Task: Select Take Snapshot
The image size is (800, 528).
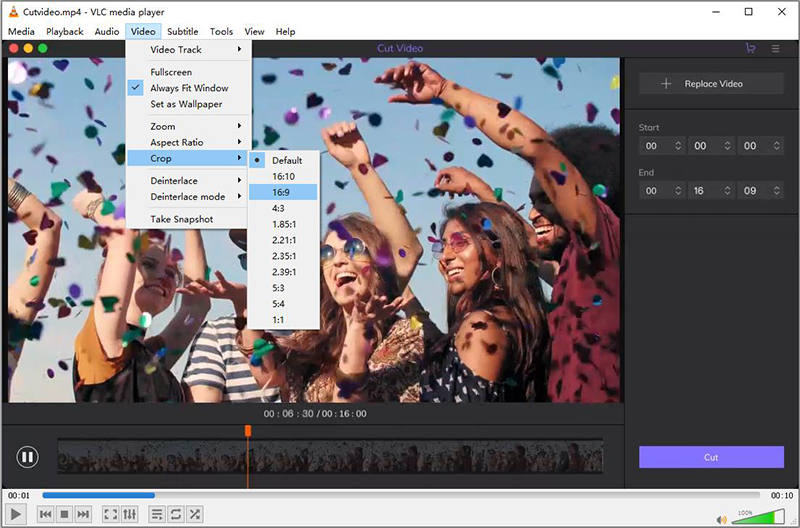Action: coord(187,219)
